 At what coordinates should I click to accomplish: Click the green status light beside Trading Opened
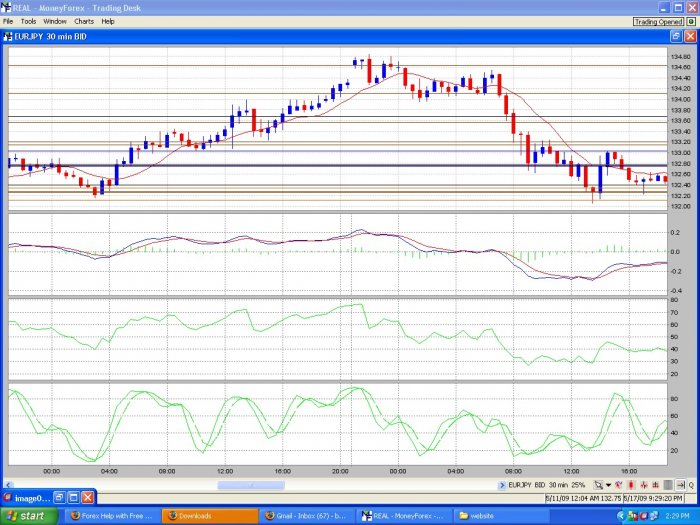691,22
